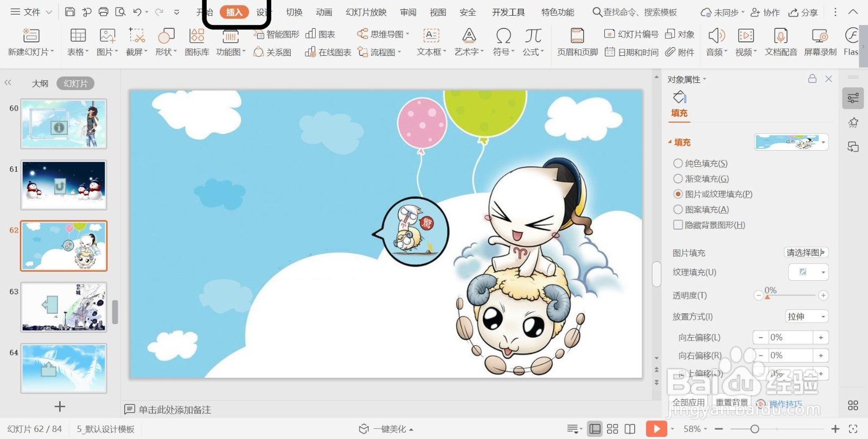The image size is (868, 439).
Task: Click the 分享 share button
Action: (x=803, y=12)
